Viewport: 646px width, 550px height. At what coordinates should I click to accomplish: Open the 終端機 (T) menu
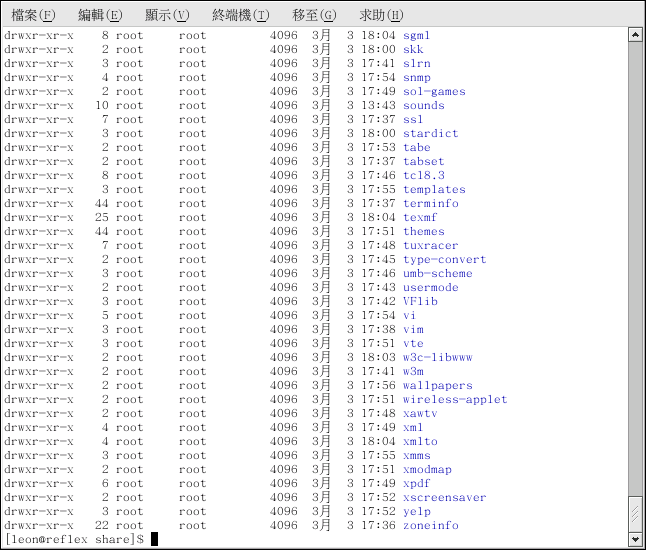click(x=241, y=15)
